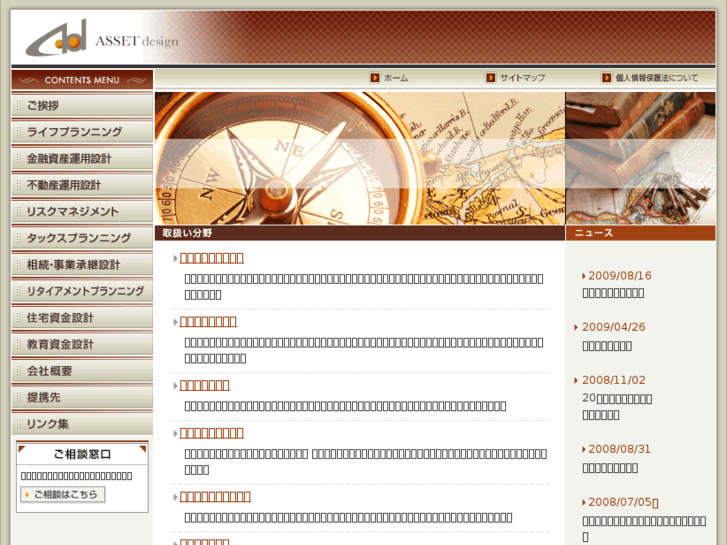Click the ASSET design logo
Screen dimensions: 727x545
[102, 38]
